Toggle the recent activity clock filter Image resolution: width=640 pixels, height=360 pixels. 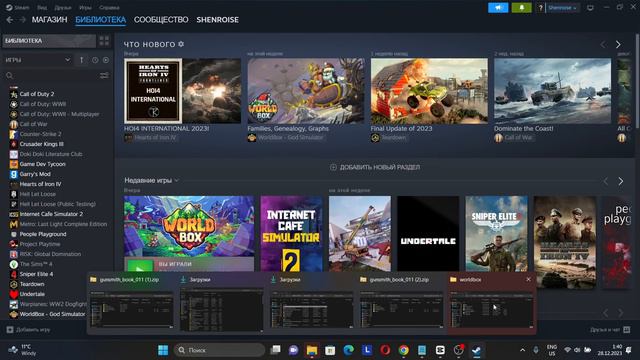click(95, 60)
